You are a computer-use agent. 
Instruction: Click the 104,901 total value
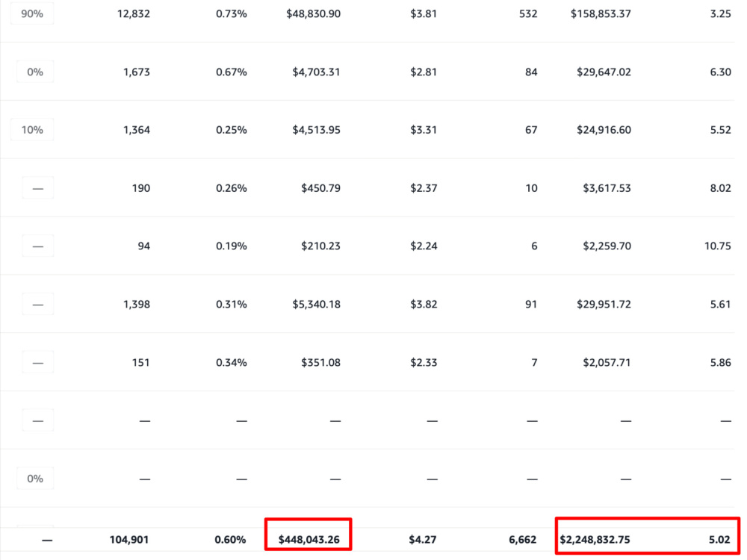(128, 540)
